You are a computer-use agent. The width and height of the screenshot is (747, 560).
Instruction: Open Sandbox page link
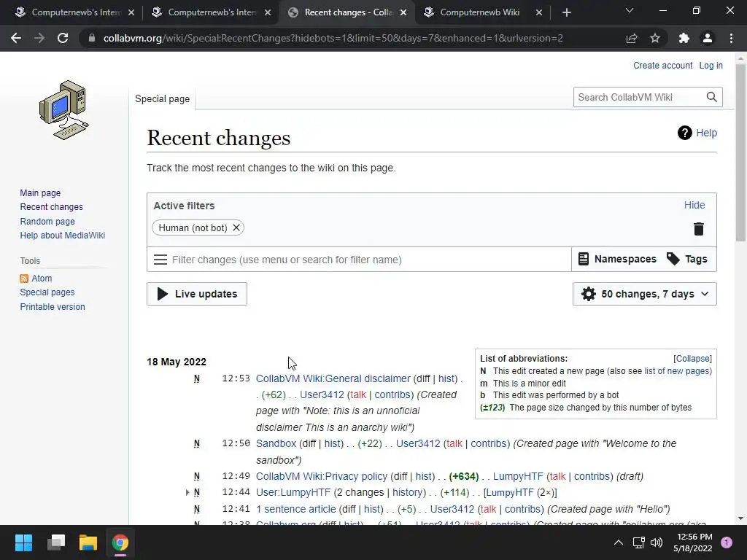click(276, 443)
